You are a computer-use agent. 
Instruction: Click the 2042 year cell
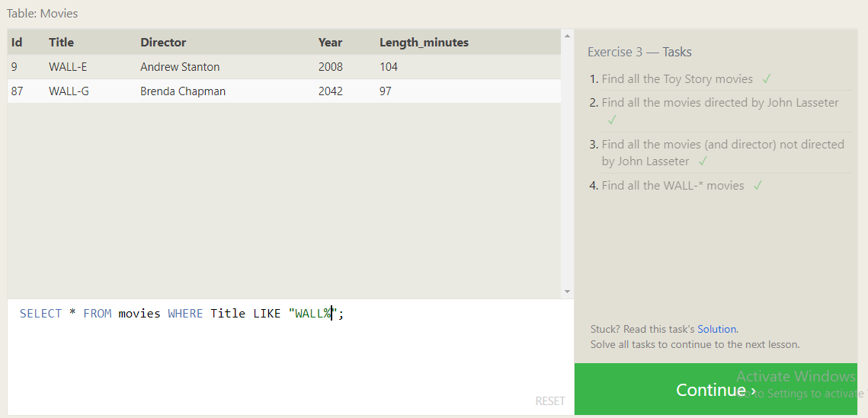point(331,91)
